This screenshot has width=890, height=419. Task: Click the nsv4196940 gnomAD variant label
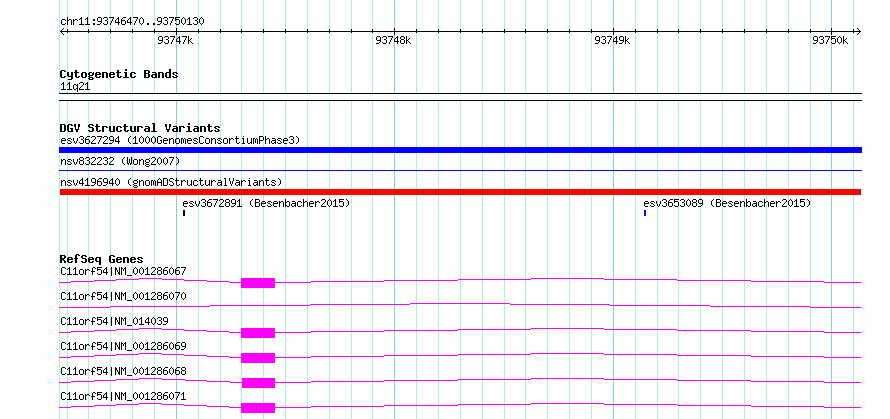[x=171, y=182]
